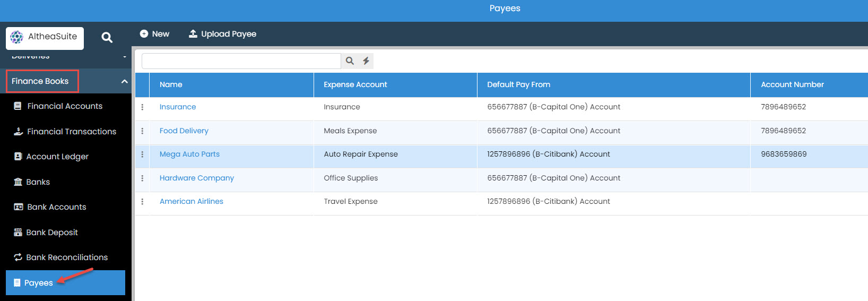Click the Payees page title
The image size is (868, 301).
tap(505, 8)
